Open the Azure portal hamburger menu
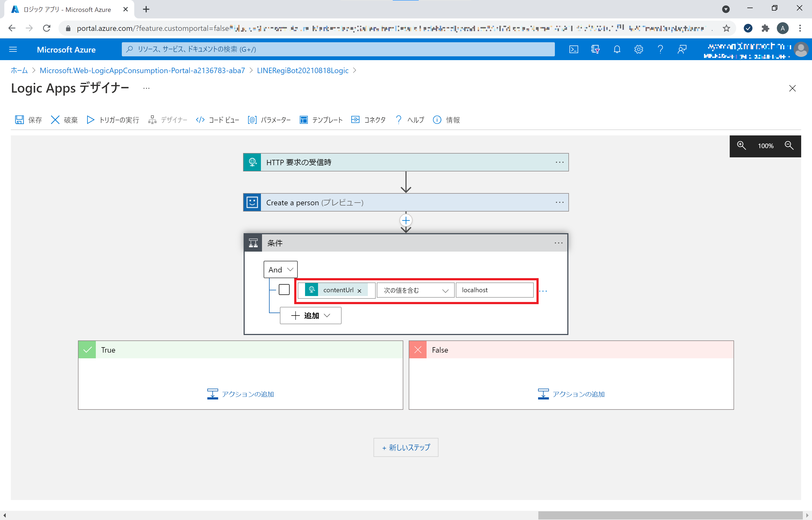This screenshot has height=520, width=812. pyautogui.click(x=13, y=49)
